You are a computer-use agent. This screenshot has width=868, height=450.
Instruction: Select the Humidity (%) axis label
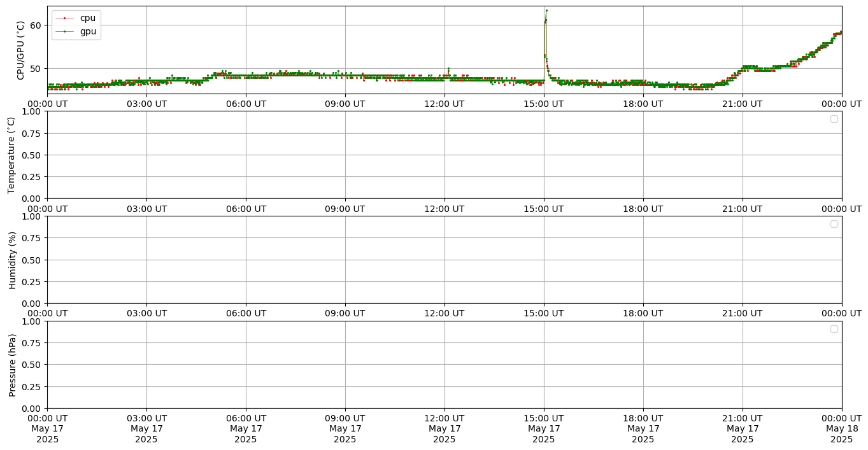click(12, 260)
